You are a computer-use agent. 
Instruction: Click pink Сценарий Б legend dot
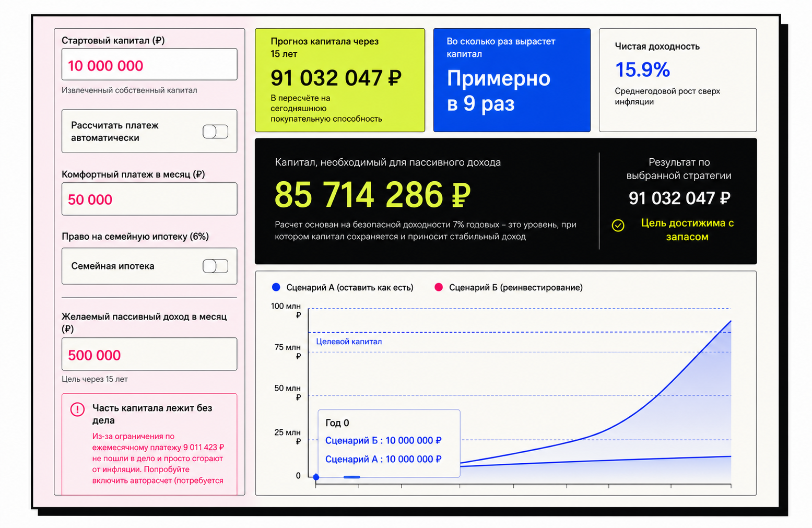[439, 287]
